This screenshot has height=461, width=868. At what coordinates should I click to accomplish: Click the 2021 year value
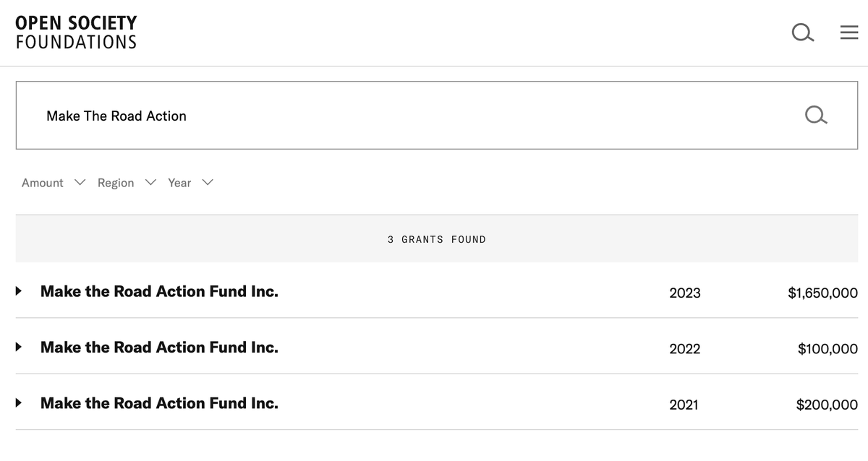684,405
